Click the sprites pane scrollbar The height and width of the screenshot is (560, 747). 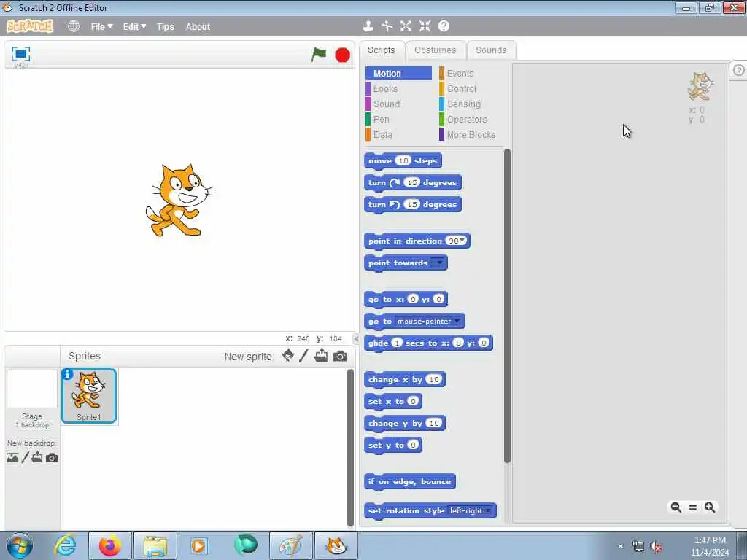[350, 448]
